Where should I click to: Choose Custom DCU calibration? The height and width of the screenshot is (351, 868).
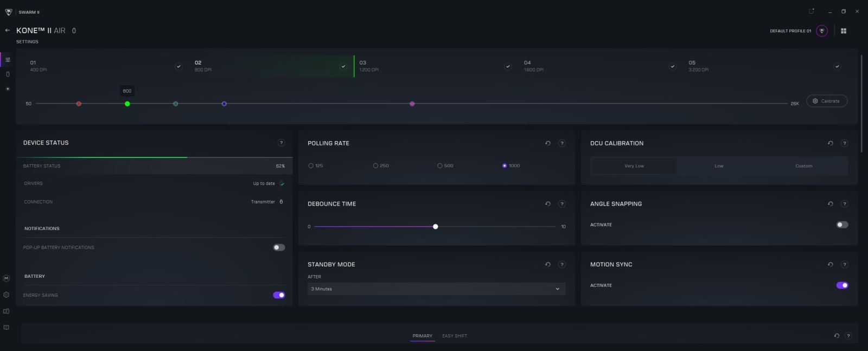804,166
